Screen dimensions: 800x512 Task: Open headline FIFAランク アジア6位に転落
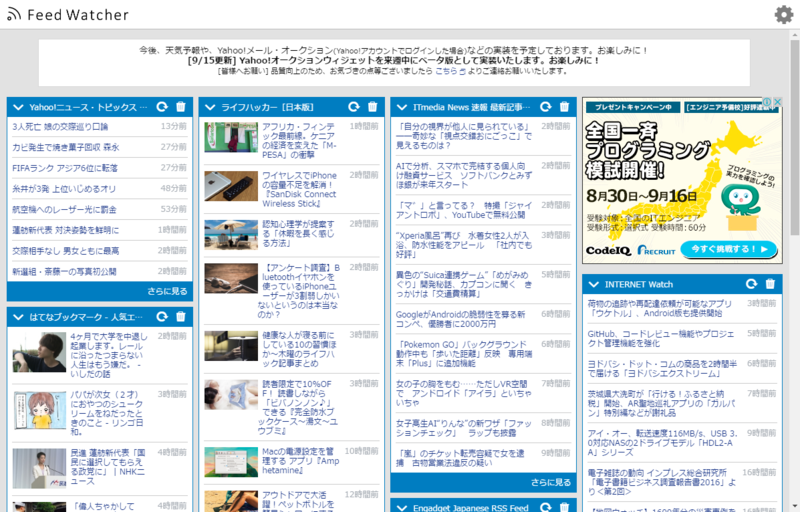click(65, 168)
